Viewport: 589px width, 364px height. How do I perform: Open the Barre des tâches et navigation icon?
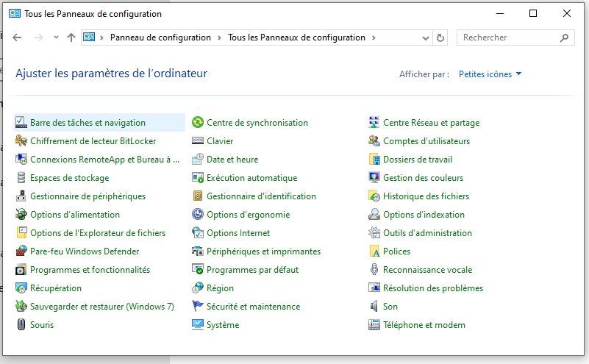tap(21, 123)
